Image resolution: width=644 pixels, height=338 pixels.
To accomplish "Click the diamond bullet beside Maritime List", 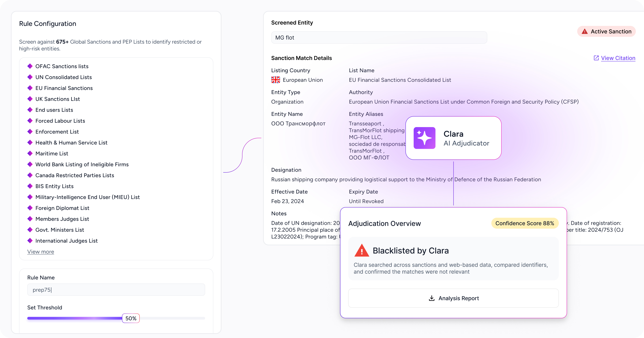I will coord(30,153).
